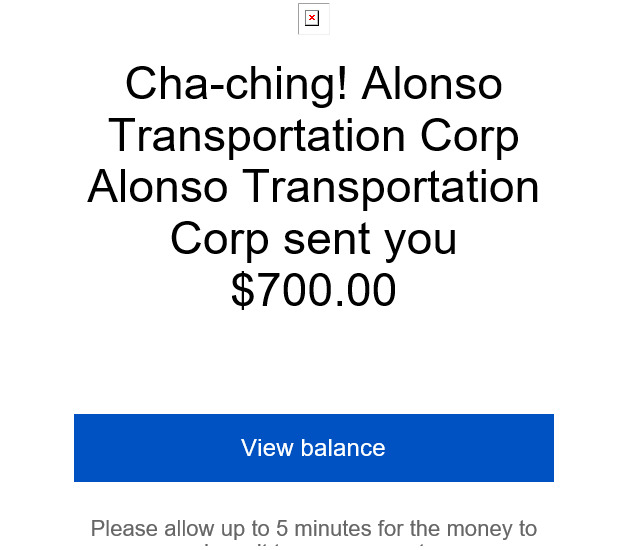Click the broken image placeholder icon
This screenshot has width=629, height=550.
pos(314,19)
